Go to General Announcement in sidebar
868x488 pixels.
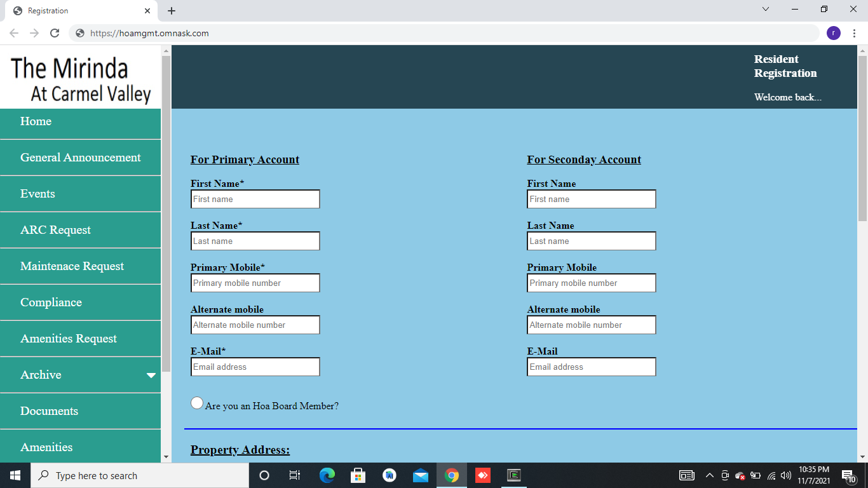[80, 158]
